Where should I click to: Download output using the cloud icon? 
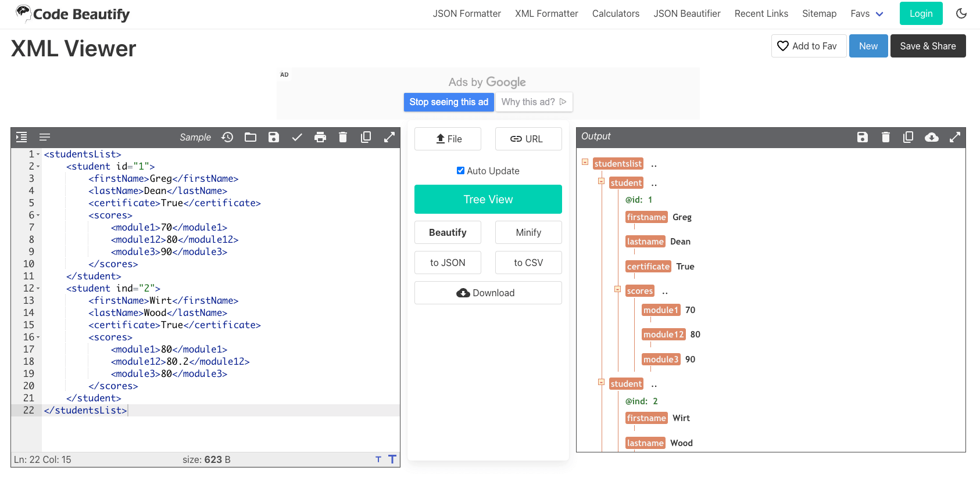931,137
